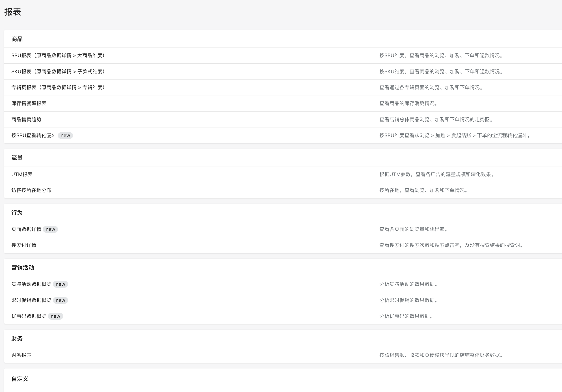Open 限时促销数据概览 report
Viewport: 562px width, 392px height.
coord(31,300)
